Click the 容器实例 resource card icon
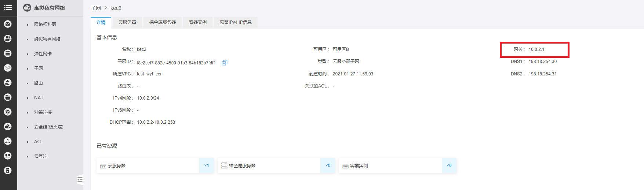Image resolution: width=644 pixels, height=190 pixels. pos(345,166)
